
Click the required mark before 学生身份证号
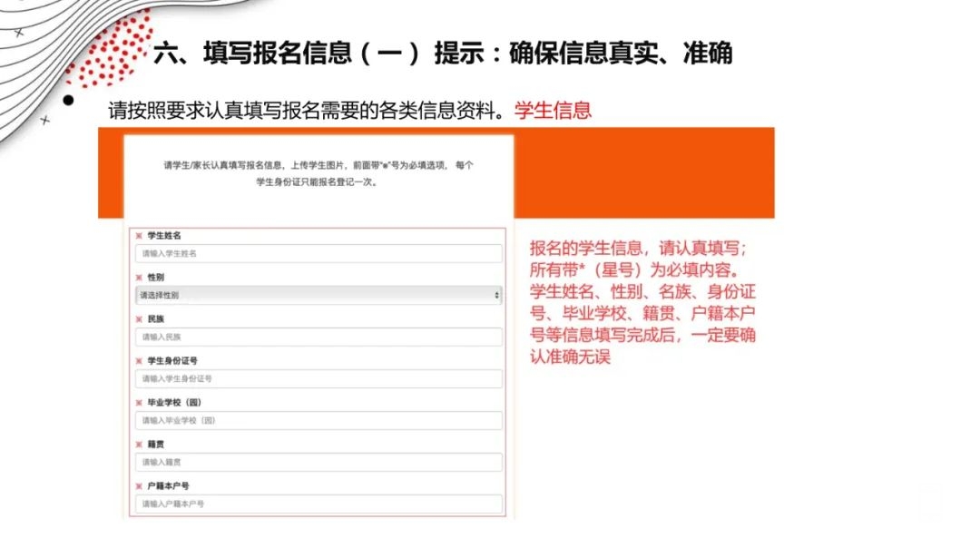pyautogui.click(x=139, y=361)
